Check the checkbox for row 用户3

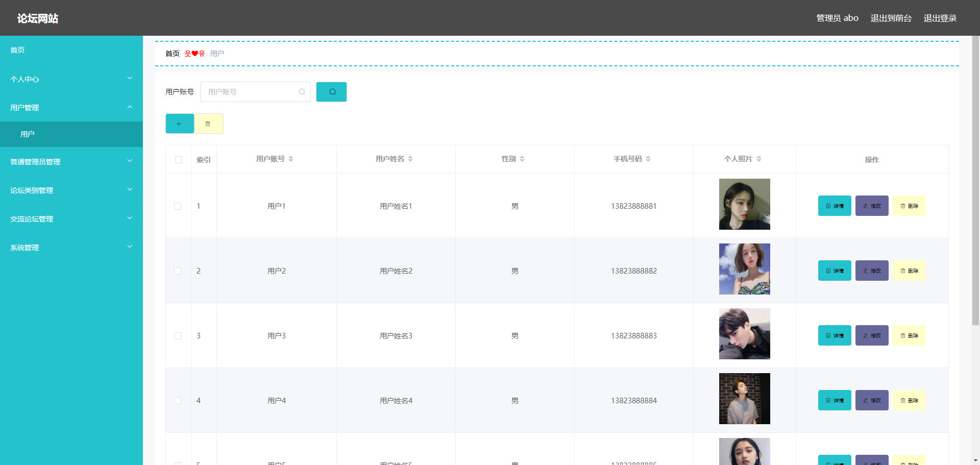[178, 336]
